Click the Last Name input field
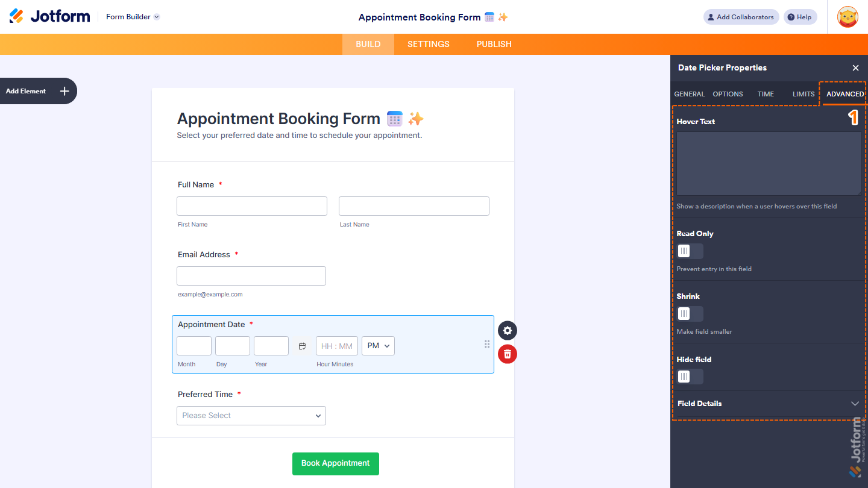 tap(414, 206)
